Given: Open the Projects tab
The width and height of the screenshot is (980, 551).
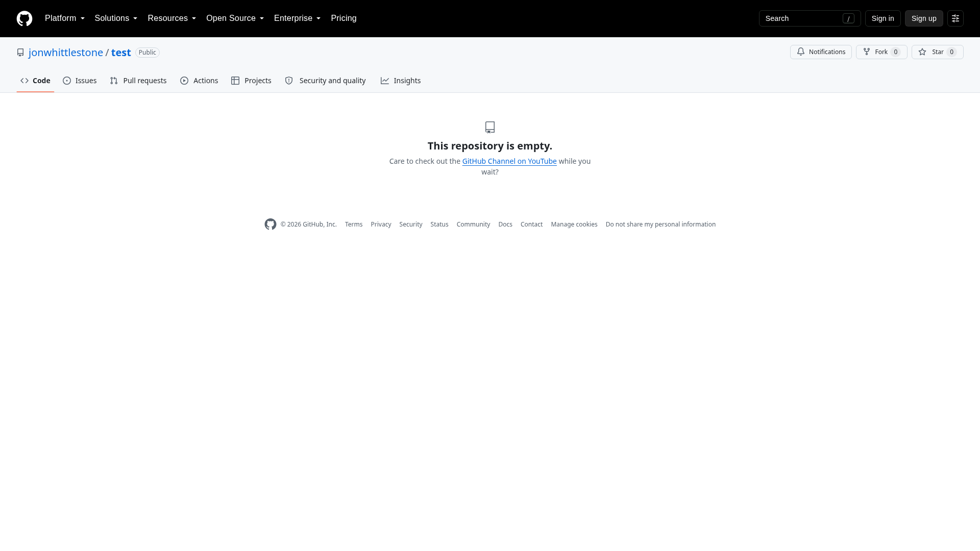Looking at the screenshot, I should tap(251, 81).
